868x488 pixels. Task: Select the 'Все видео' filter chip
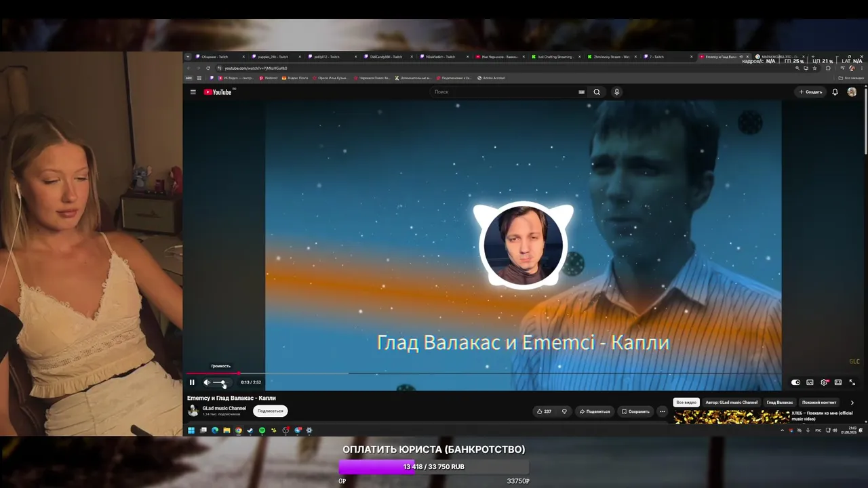(686, 403)
